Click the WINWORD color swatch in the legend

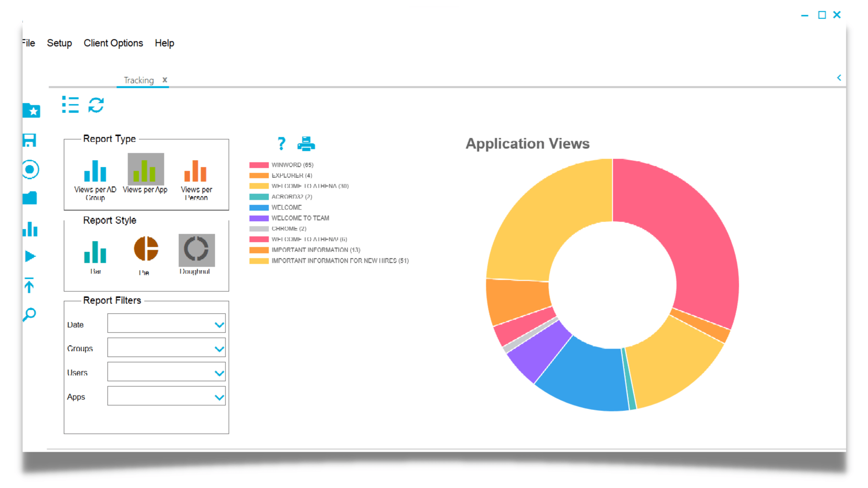click(258, 165)
